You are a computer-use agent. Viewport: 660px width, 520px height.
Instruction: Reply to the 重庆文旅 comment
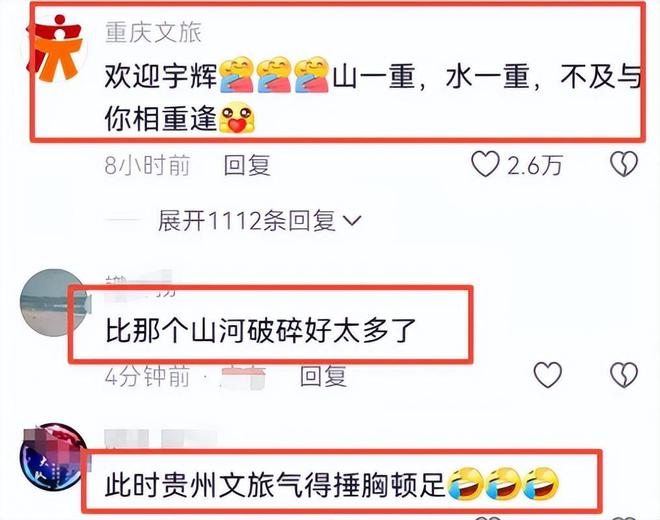click(247, 165)
